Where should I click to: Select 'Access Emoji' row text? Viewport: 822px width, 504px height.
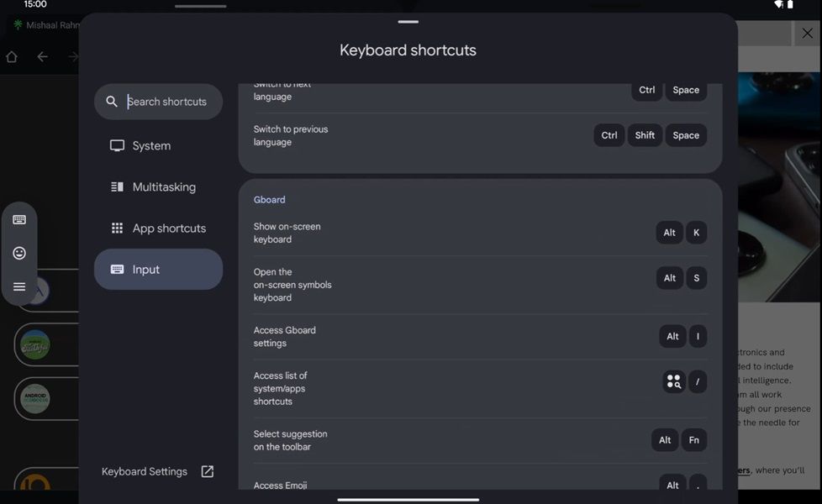coord(281,486)
